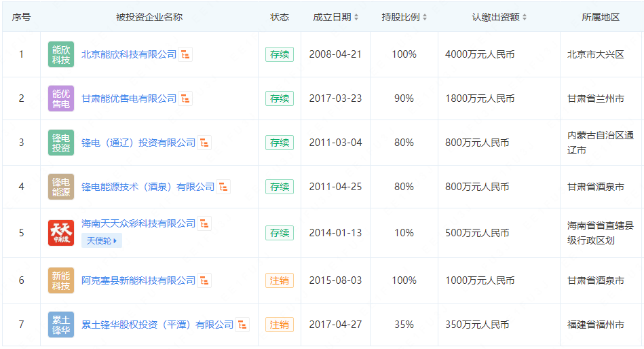Click the 被投资企业名称 column header

coord(149,17)
